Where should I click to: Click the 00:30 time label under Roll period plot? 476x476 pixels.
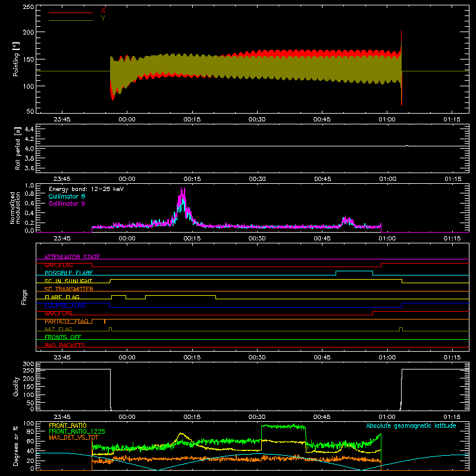point(257,179)
